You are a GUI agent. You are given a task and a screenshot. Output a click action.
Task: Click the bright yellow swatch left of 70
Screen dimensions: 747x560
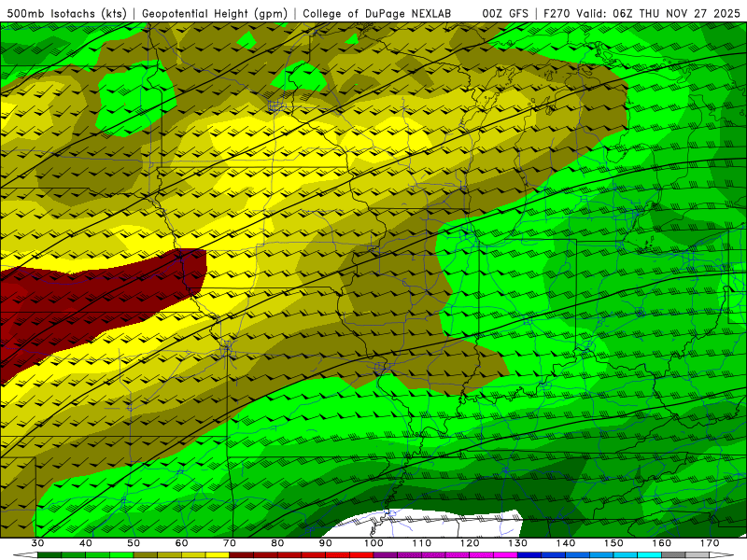pyautogui.click(x=218, y=555)
